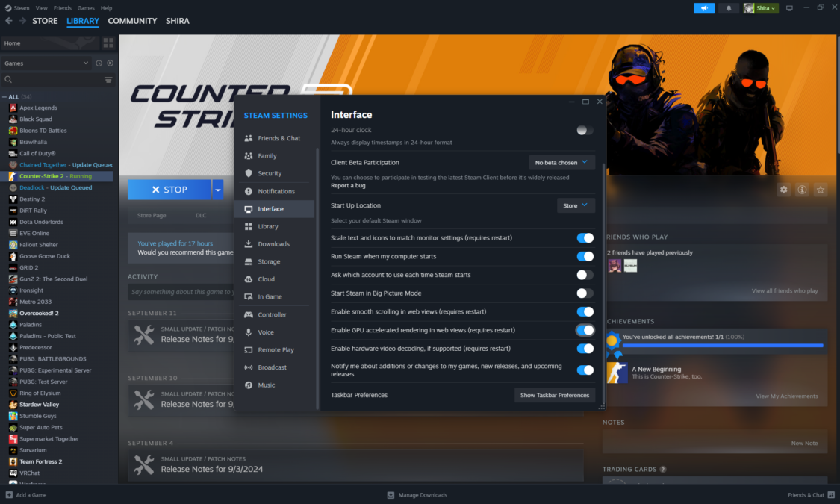Viewport: 840px width, 504px height.
Task: Open the notifications bell icon
Action: pyautogui.click(x=729, y=8)
